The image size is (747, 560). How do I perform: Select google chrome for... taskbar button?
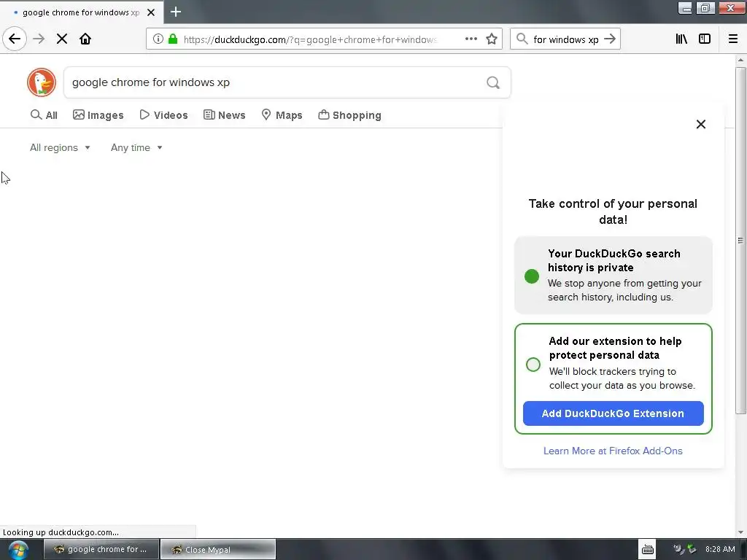pyautogui.click(x=101, y=549)
